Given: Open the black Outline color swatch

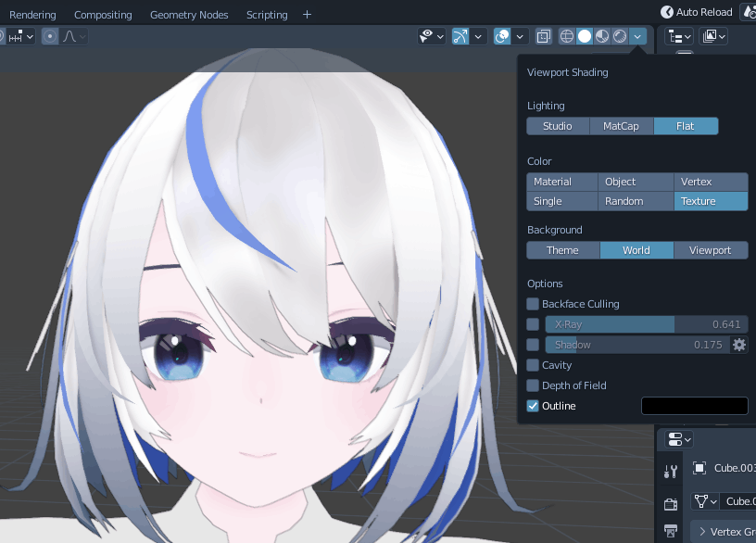Looking at the screenshot, I should (x=694, y=406).
